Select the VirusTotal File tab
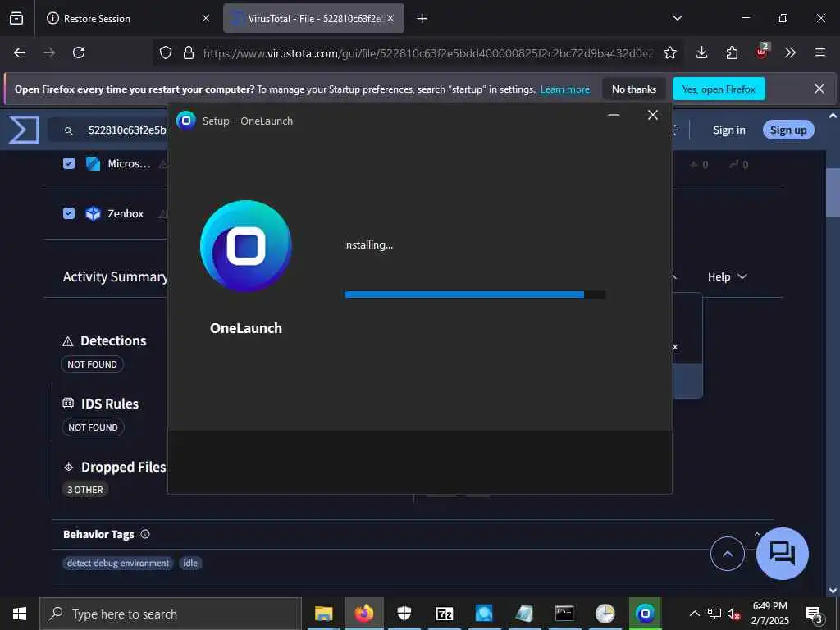The image size is (840, 630). 313,19
